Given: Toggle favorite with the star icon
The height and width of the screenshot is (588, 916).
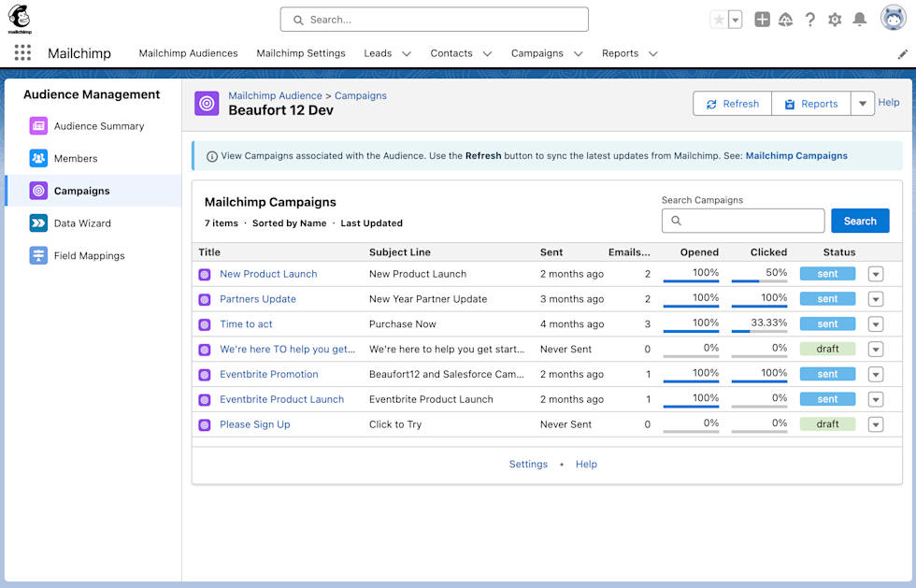Looking at the screenshot, I should coord(720,18).
